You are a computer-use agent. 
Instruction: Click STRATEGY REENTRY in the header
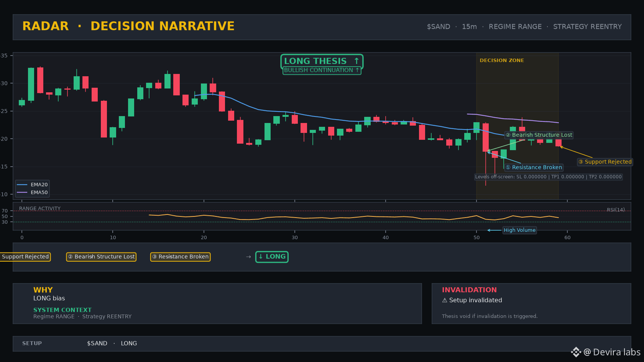click(x=587, y=27)
